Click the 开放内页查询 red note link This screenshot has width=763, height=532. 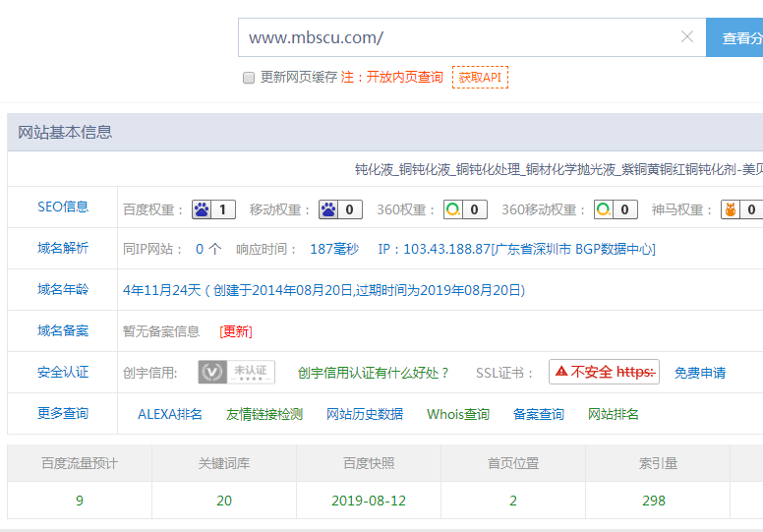[x=404, y=77]
